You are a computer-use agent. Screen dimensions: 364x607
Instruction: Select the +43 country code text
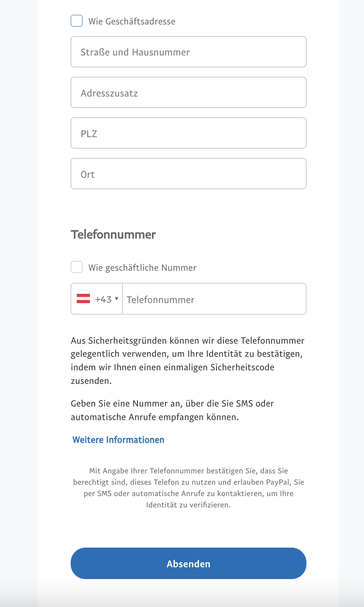pyautogui.click(x=103, y=299)
